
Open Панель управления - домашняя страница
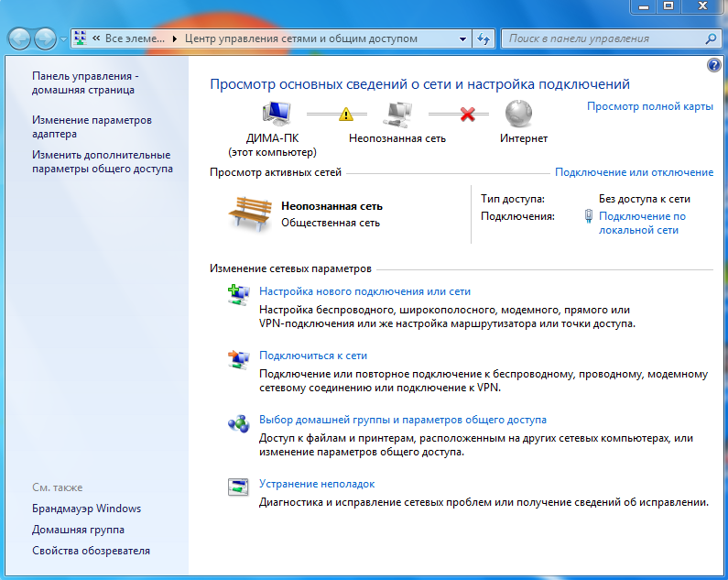pos(85,82)
